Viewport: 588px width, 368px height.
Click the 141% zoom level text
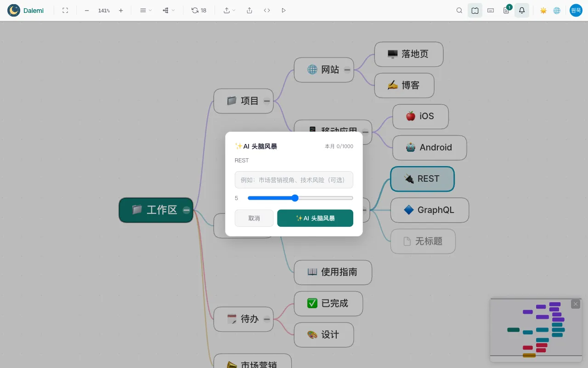pos(104,11)
